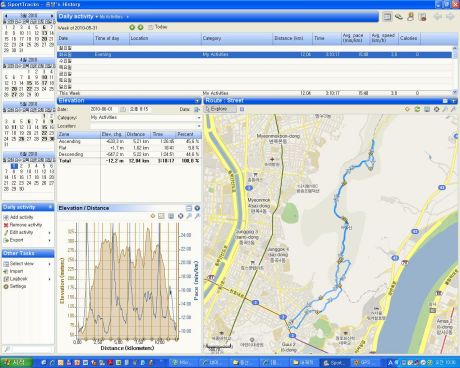Open the date picker calendar icon in Elevation panel
The height and width of the screenshot is (368, 460).
click(123, 109)
